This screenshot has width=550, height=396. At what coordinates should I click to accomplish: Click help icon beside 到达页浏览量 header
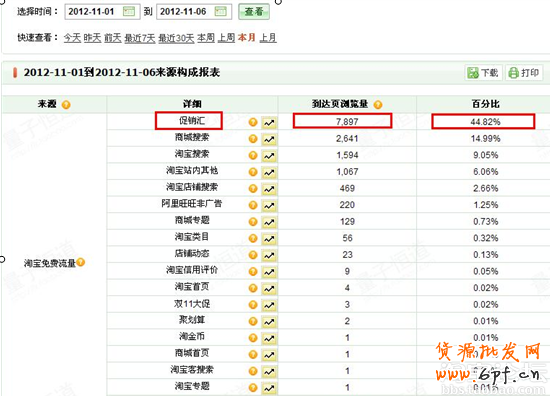[378, 105]
